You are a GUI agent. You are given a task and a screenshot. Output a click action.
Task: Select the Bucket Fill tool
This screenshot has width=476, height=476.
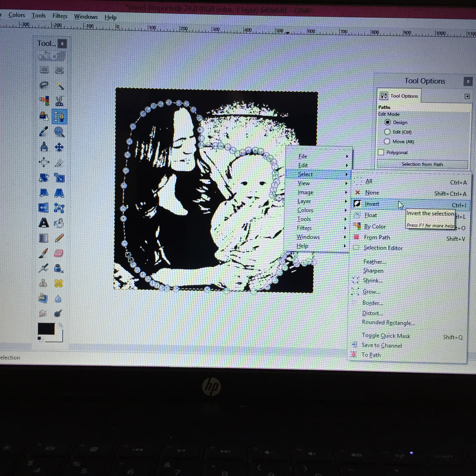click(x=59, y=223)
